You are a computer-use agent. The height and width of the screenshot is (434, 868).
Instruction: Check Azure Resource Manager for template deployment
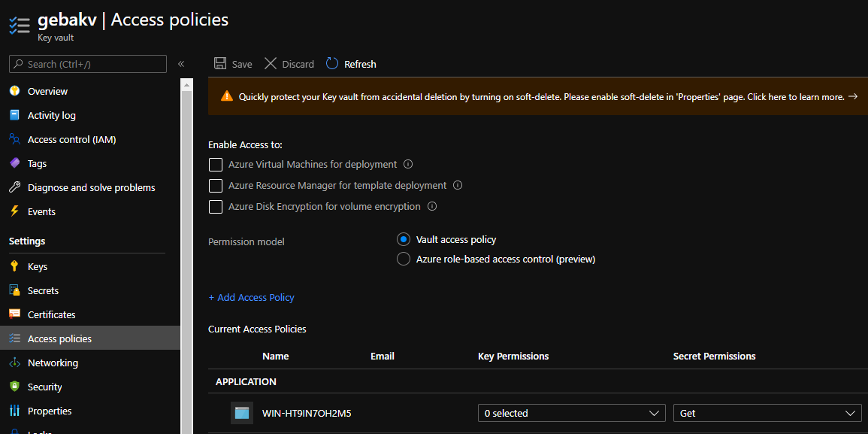(216, 185)
